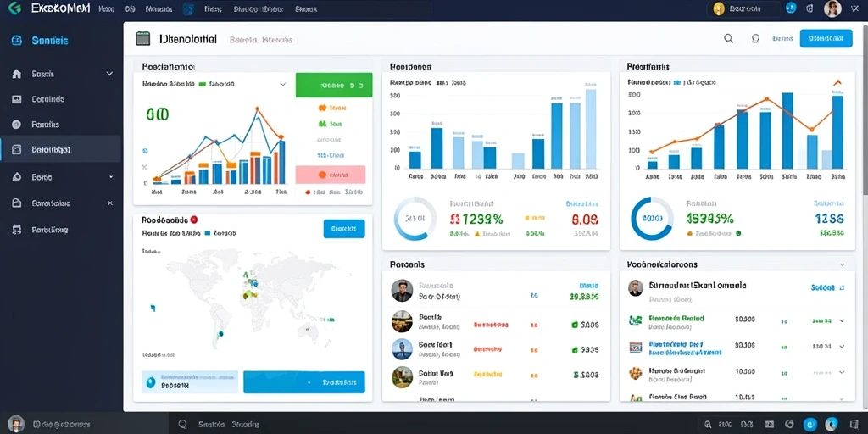Viewport: 868px width, 434px height.
Task: Expand the chevron beside the sidebar home item
Action: 109,74
